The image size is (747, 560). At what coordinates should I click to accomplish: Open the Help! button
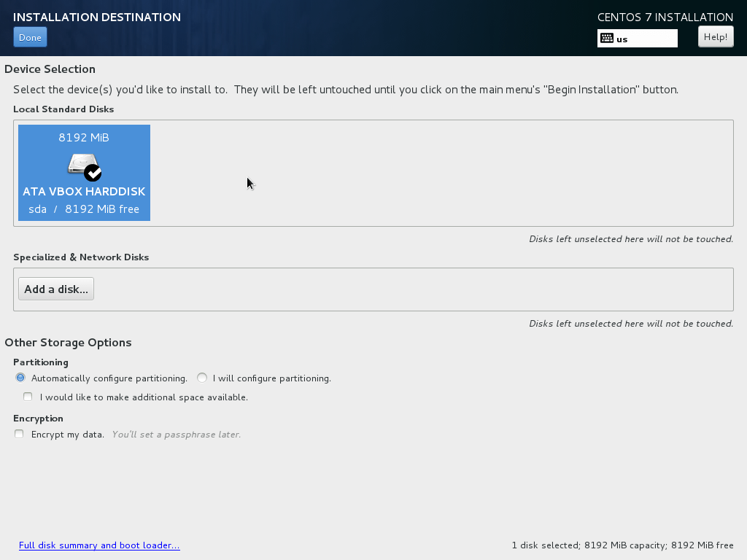716,36
